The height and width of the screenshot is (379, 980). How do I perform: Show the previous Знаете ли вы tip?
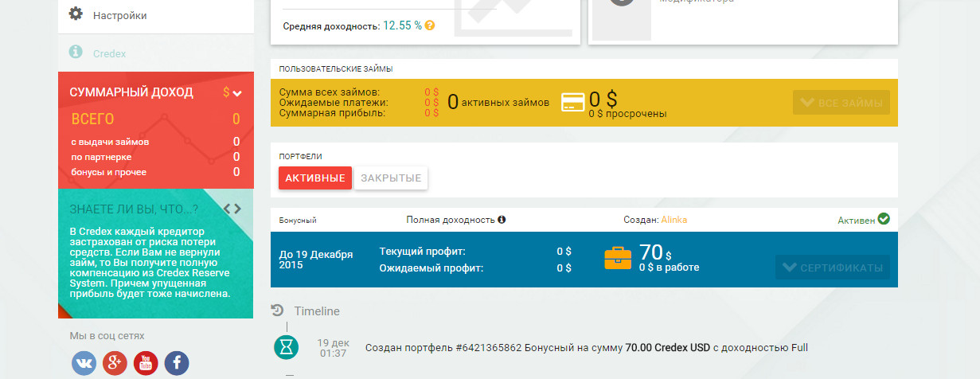point(226,209)
